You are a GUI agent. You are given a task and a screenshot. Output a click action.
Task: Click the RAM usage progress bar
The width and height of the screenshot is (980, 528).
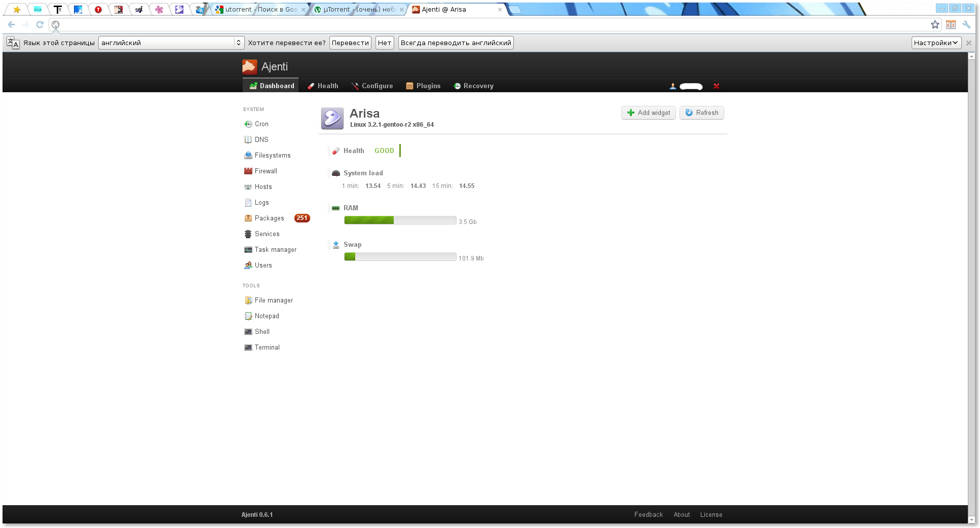tap(400, 220)
